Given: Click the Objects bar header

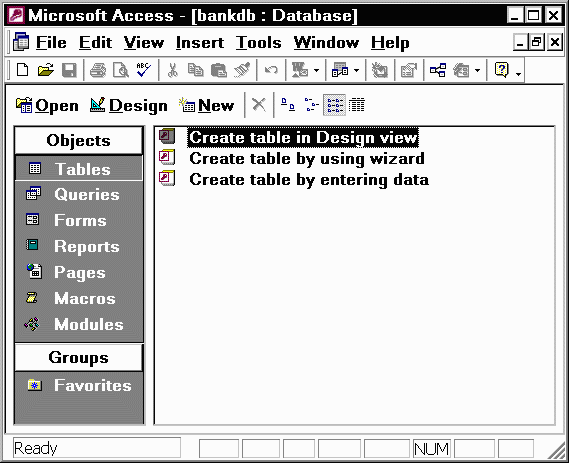Looking at the screenshot, I should [x=78, y=140].
